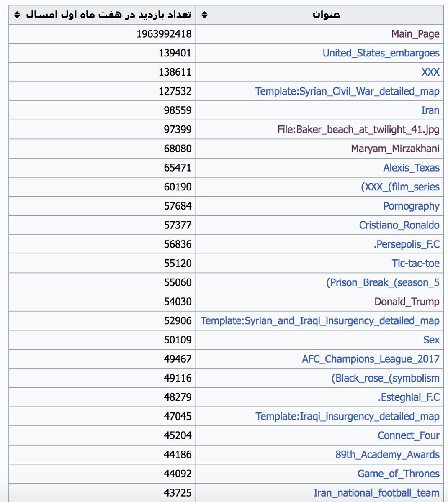Open the Maryam_Mirzakhani link

(x=395, y=149)
